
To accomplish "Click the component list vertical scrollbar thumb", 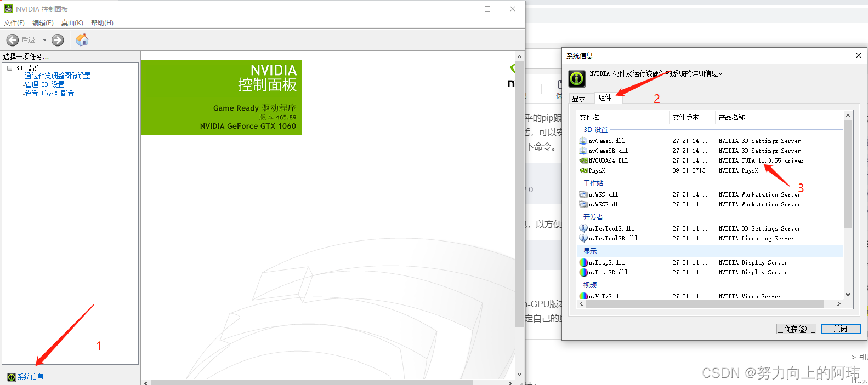I will click(x=848, y=174).
